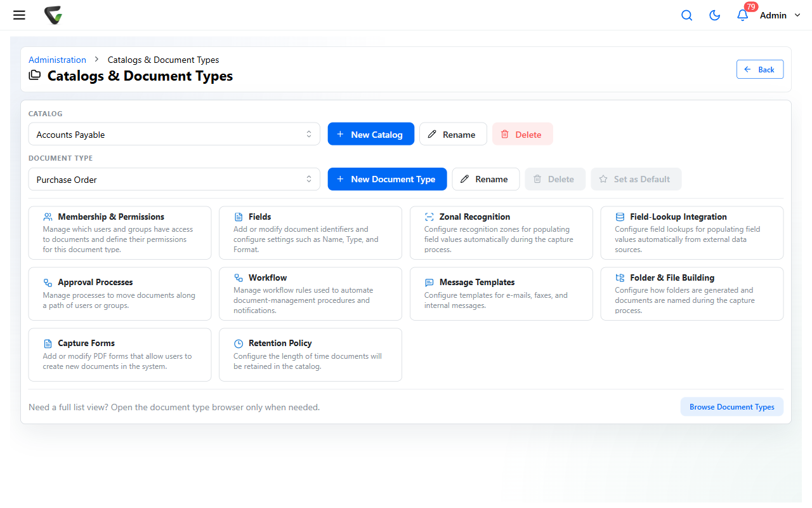The height and width of the screenshot is (508, 812).
Task: Click the Field-Lookup Integration card title
Action: [678, 217]
